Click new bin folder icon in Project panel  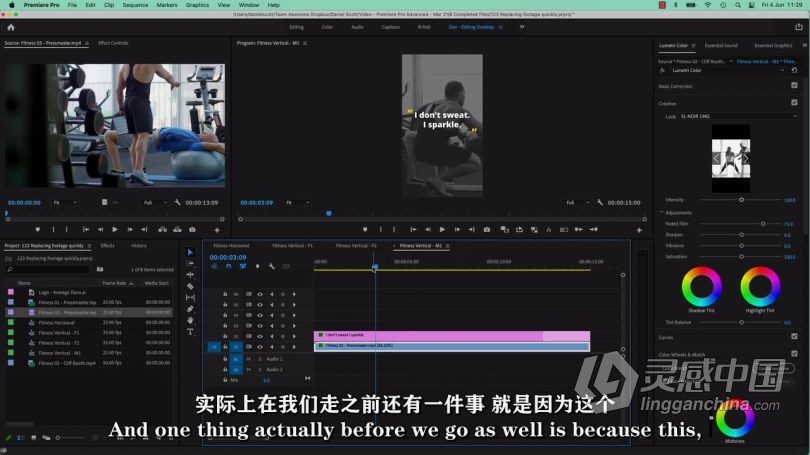100,269
